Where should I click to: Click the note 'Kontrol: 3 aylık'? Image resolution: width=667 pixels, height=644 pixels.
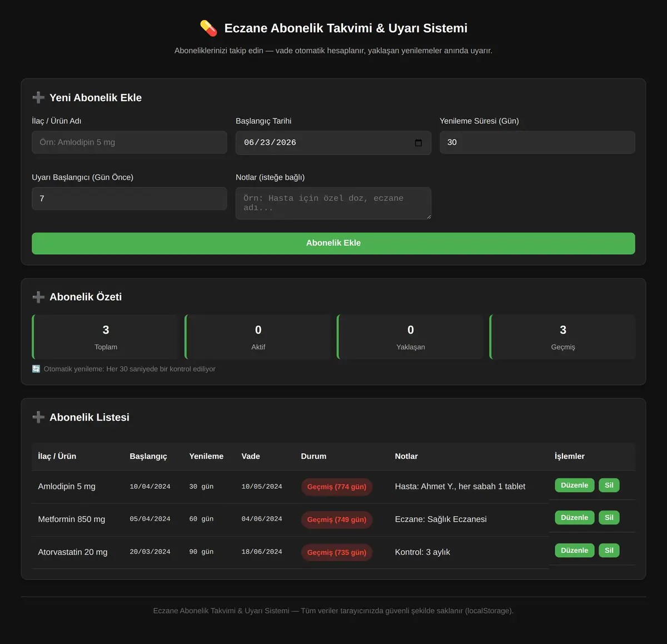pos(422,552)
